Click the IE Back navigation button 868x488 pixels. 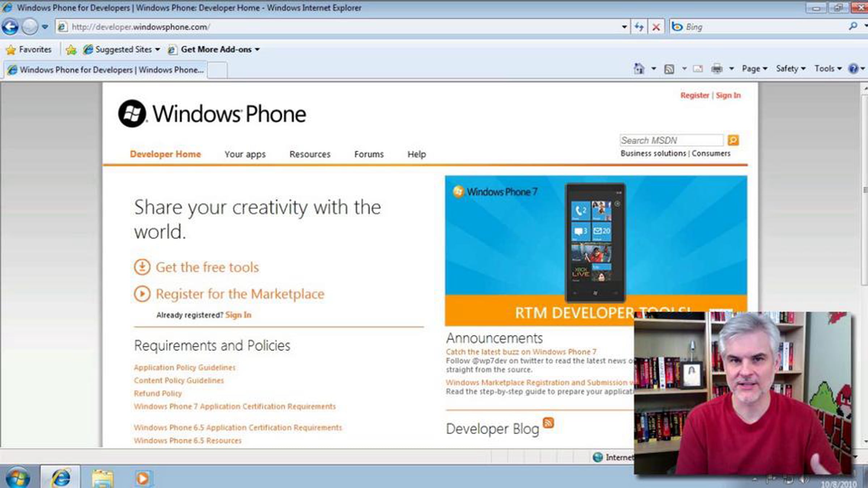pyautogui.click(x=10, y=27)
